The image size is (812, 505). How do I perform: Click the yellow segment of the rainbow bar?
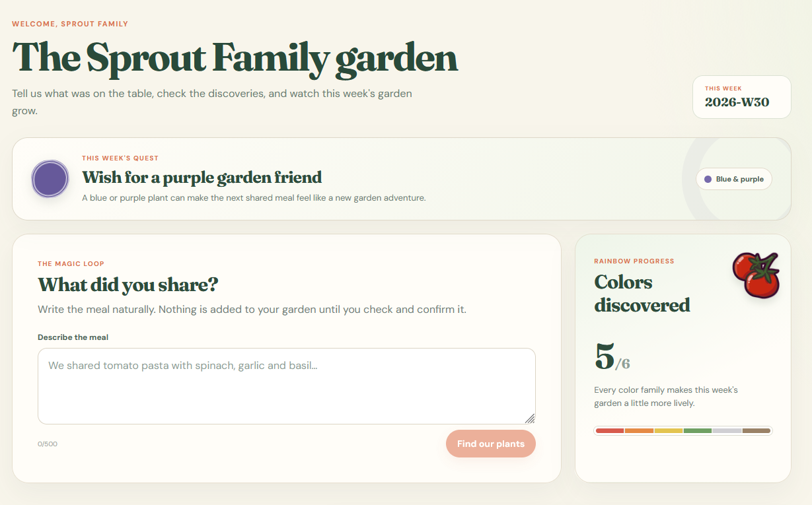669,431
